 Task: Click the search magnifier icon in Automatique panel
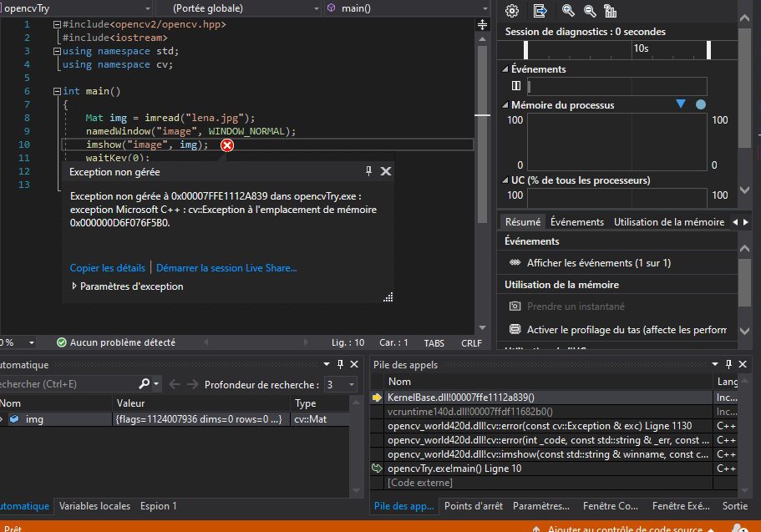click(x=145, y=384)
